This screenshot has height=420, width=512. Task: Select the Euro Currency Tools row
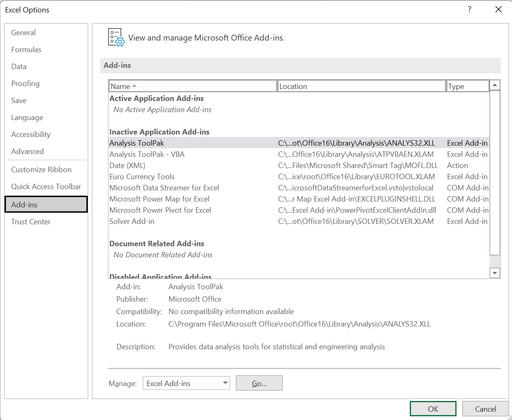click(x=299, y=176)
